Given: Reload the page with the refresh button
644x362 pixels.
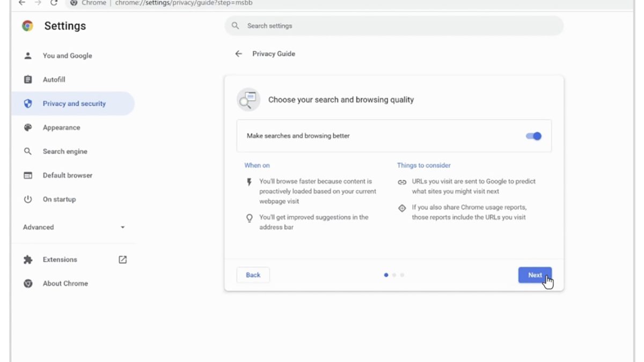Looking at the screenshot, I should 54,3.
